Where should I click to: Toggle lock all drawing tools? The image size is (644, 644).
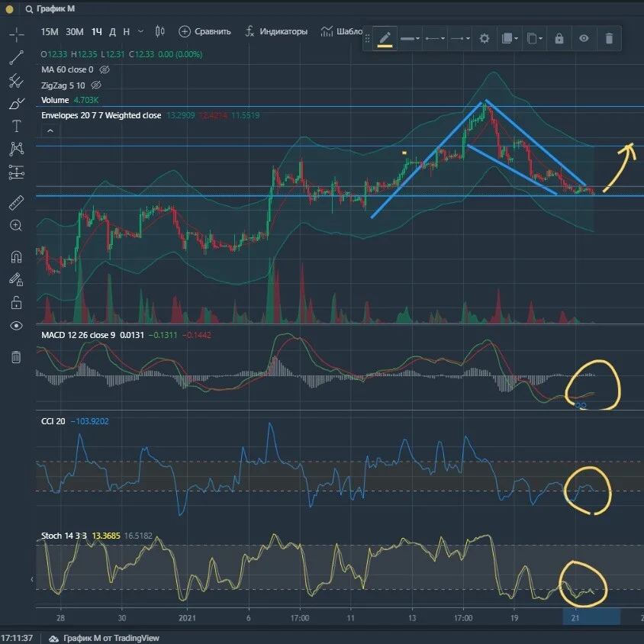coord(17,303)
